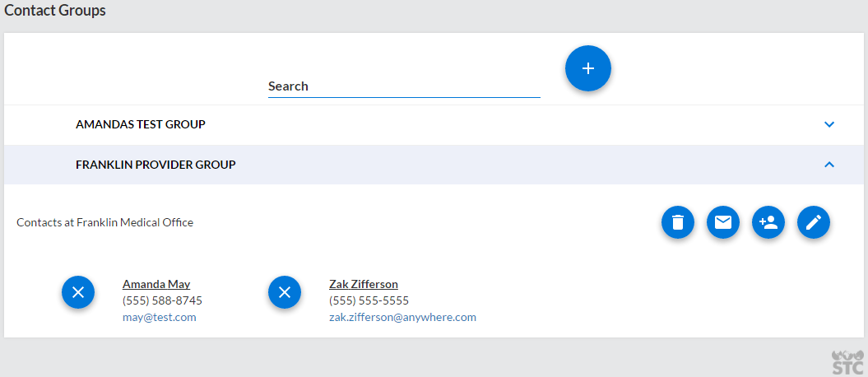Select the FRANKLIN PROVIDER GROUP title text
The height and width of the screenshot is (377, 868).
click(x=155, y=165)
